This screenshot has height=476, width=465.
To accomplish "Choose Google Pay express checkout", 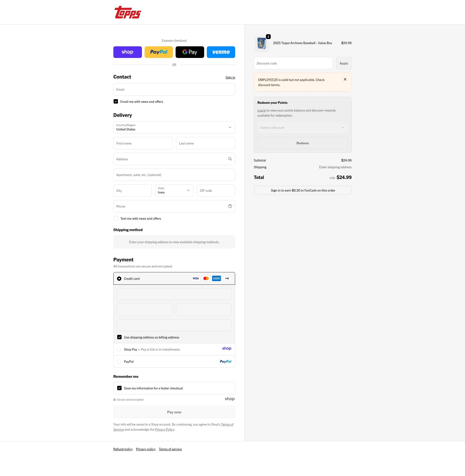I will pyautogui.click(x=190, y=52).
